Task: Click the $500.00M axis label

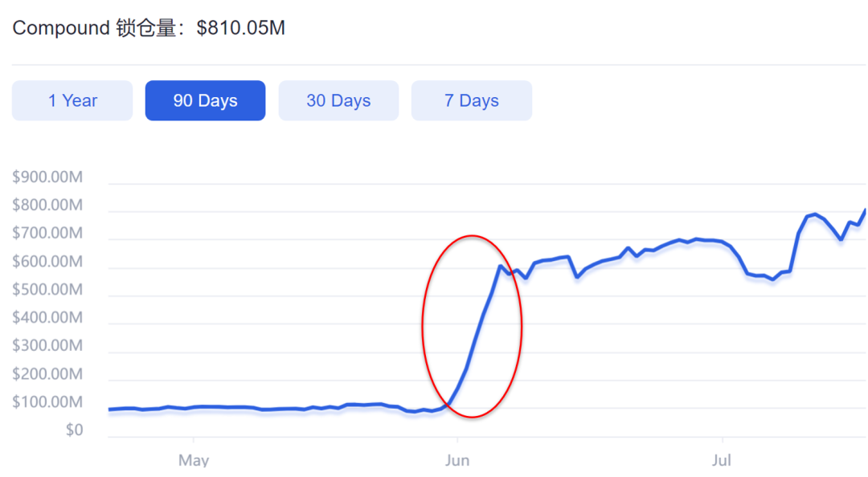Action: pyautogui.click(x=47, y=289)
